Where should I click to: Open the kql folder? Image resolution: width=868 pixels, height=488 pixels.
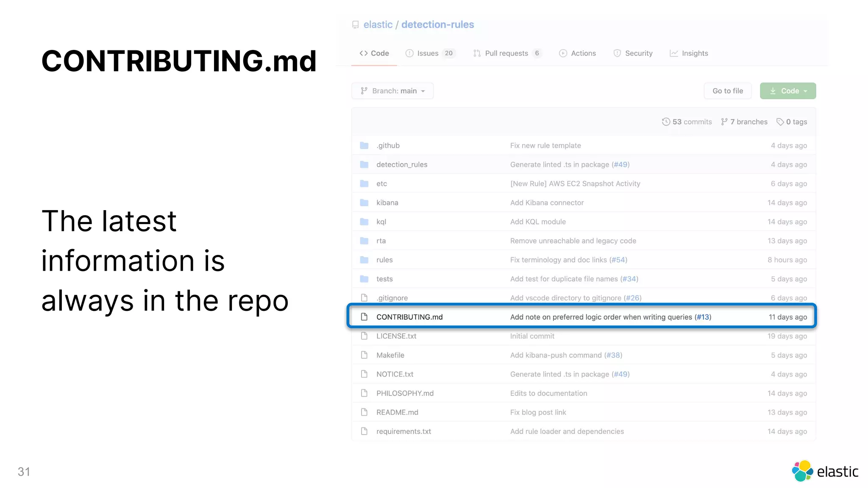[x=381, y=222]
